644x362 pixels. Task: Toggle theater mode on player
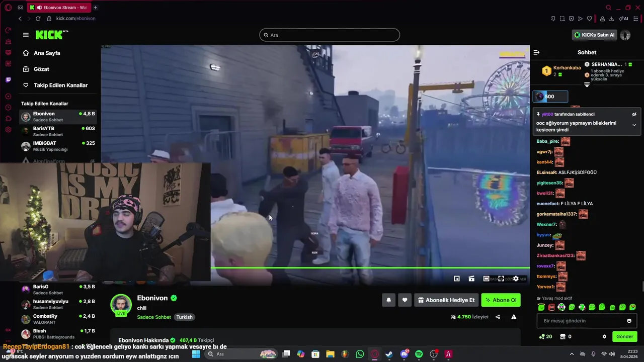486,279
